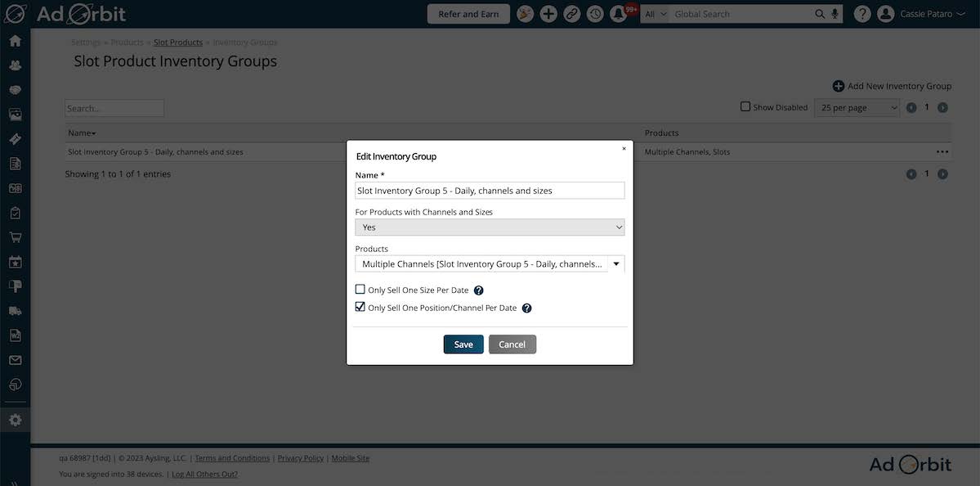980x486 pixels.
Task: Go to previous page using top pager arrow
Action: pyautogui.click(x=911, y=107)
